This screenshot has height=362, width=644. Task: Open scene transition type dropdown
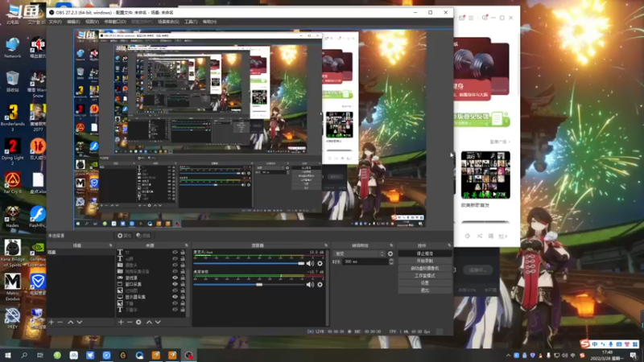pyautogui.click(x=359, y=254)
